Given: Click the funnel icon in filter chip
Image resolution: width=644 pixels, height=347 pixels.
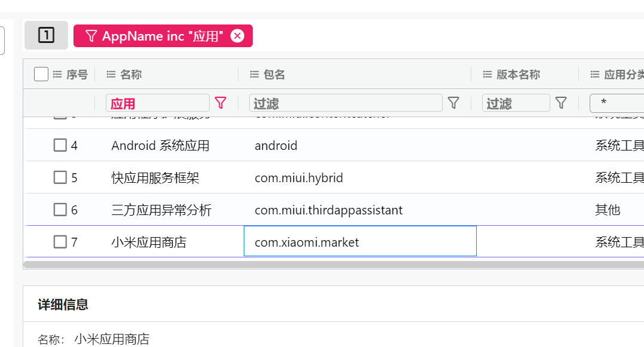Looking at the screenshot, I should (x=91, y=36).
